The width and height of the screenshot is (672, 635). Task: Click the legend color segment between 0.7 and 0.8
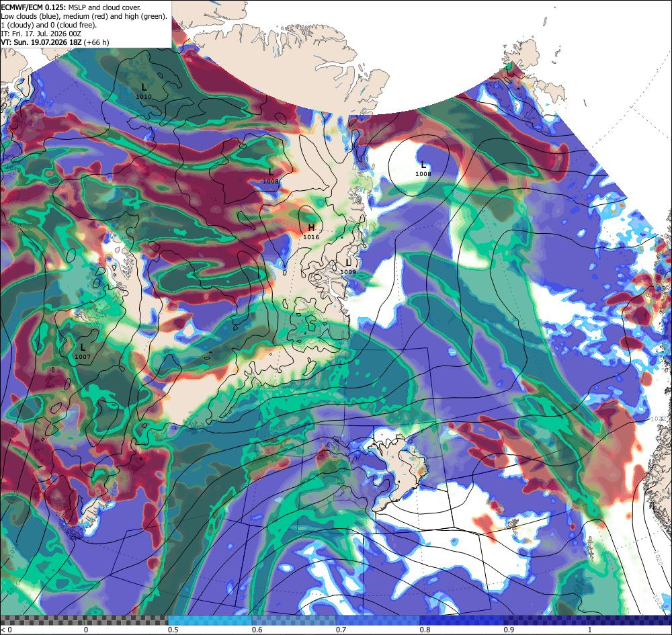[378, 620]
